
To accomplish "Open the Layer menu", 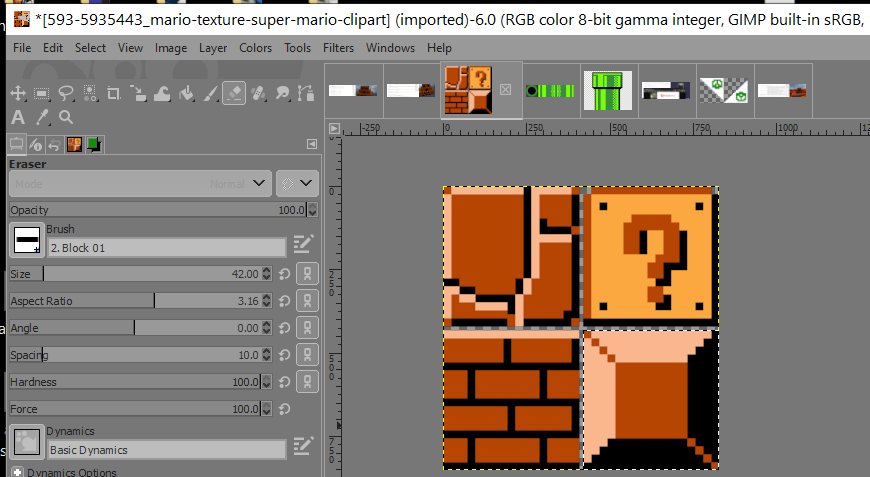I will (x=213, y=48).
